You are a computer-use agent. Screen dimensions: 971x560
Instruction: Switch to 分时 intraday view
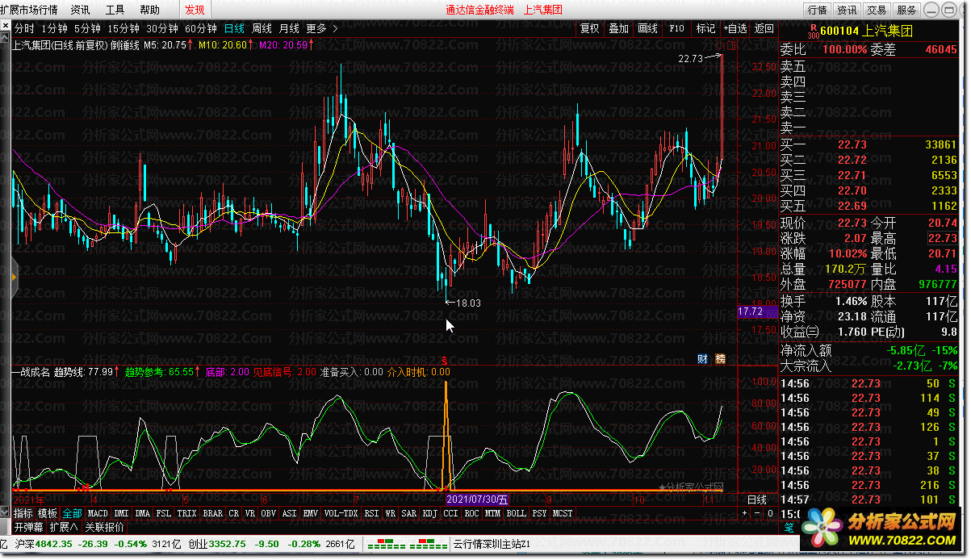(24, 28)
